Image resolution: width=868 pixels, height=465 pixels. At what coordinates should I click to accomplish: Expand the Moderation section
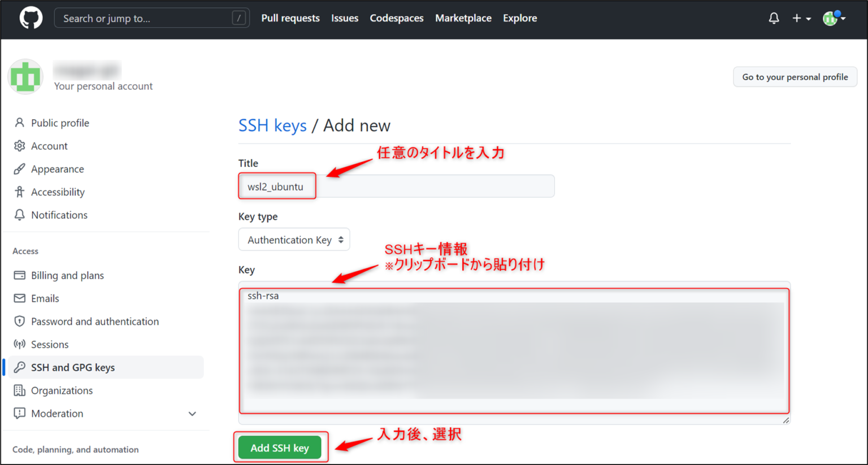click(x=192, y=413)
